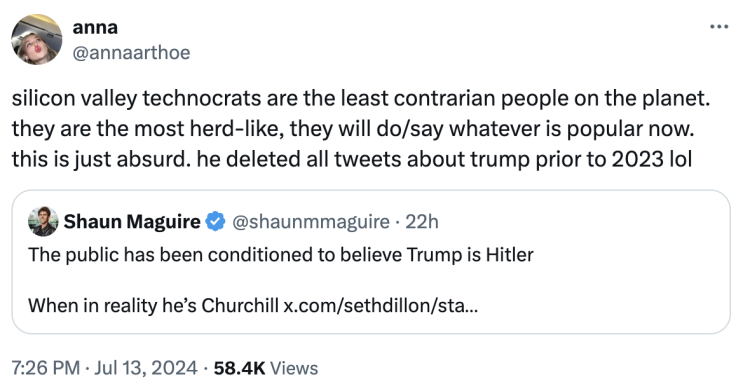Open the Shaun Maguire name link

(x=132, y=222)
